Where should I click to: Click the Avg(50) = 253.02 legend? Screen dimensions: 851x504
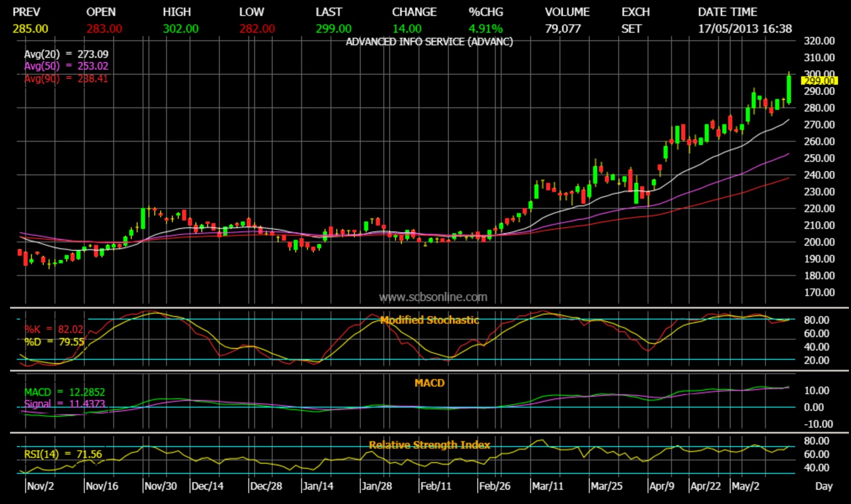click(66, 66)
